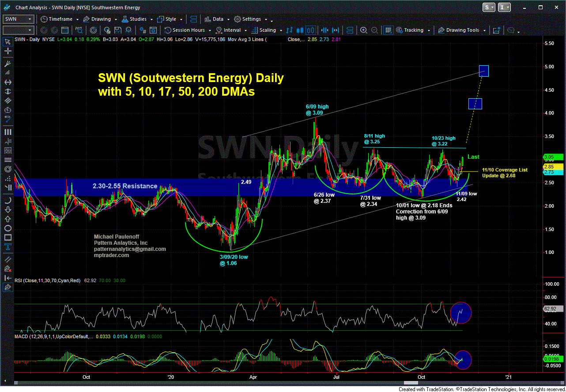Toggle the stacked sub-graphs layout icon beside Style

pos(193,19)
